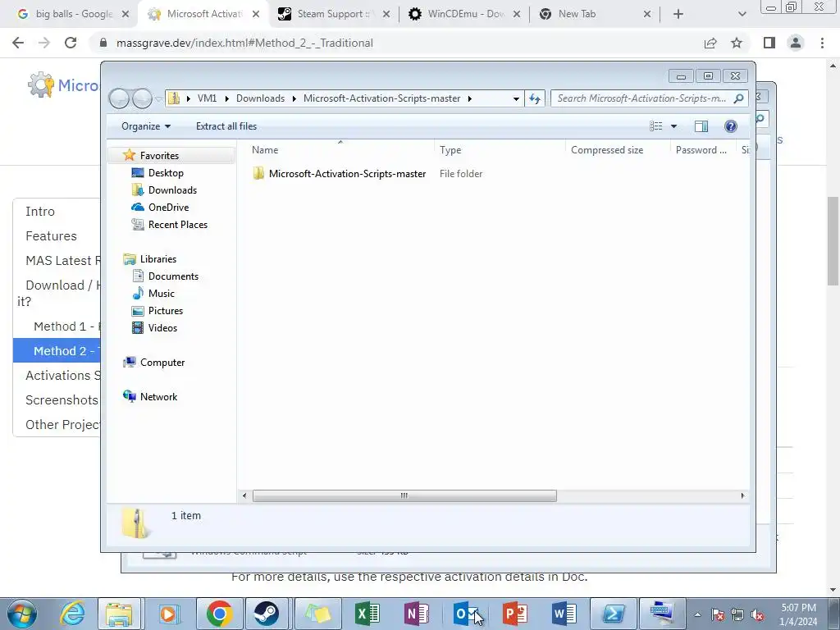Open Internet Explorer from the taskbar
840x630 pixels.
pyautogui.click(x=72, y=614)
